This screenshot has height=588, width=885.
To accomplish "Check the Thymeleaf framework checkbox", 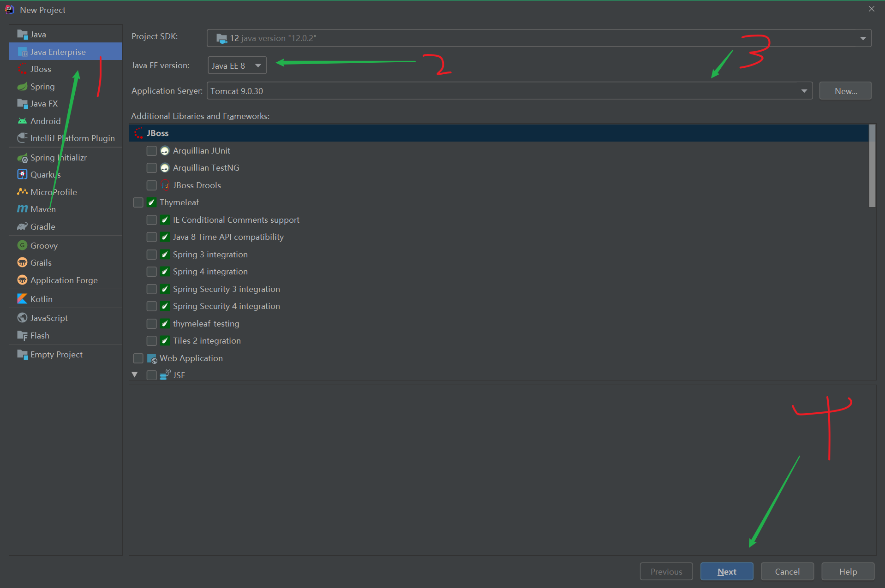I will tap(138, 202).
